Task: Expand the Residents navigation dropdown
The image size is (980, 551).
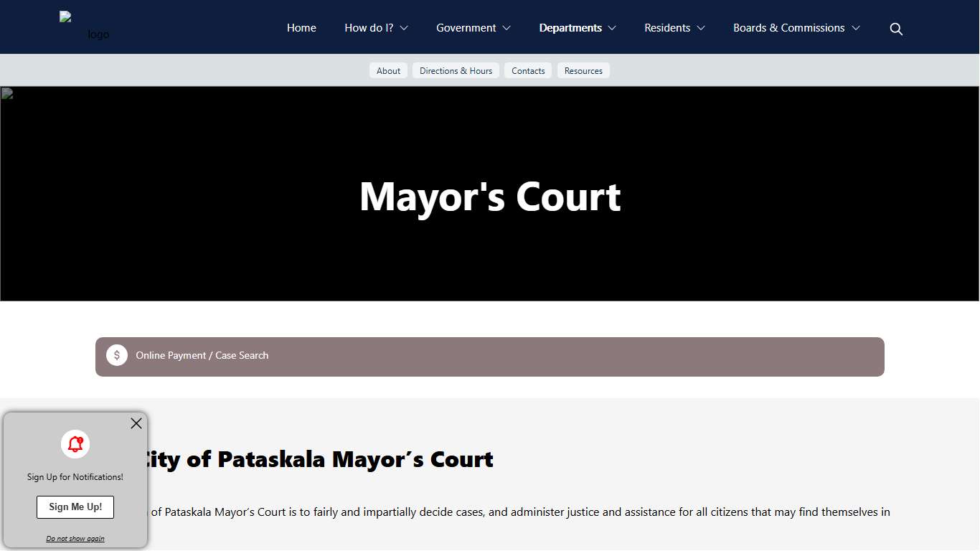Action: (x=674, y=27)
